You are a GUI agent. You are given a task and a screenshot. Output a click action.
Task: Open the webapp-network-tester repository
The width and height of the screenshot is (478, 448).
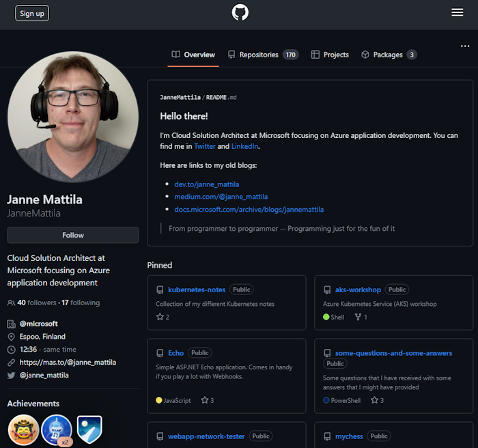click(206, 436)
